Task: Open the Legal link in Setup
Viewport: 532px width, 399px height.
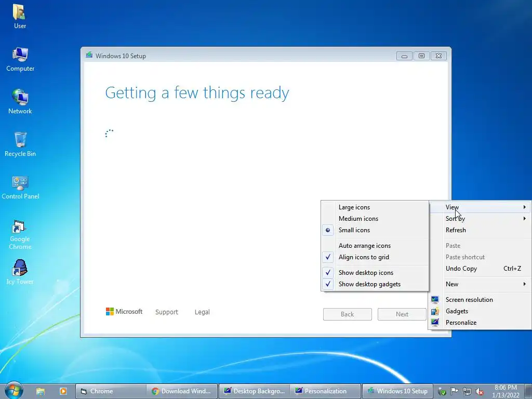Action: tap(202, 312)
